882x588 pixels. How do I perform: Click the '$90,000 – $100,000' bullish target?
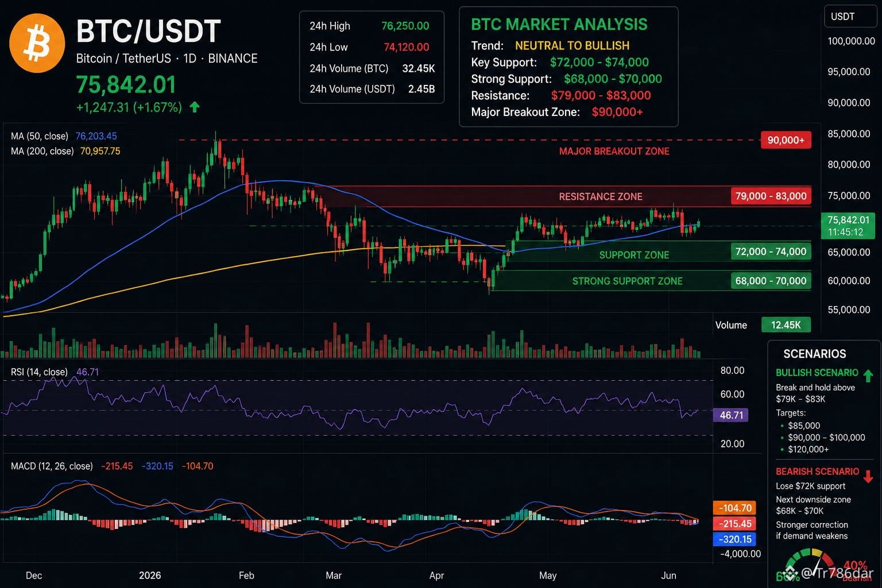(826, 438)
